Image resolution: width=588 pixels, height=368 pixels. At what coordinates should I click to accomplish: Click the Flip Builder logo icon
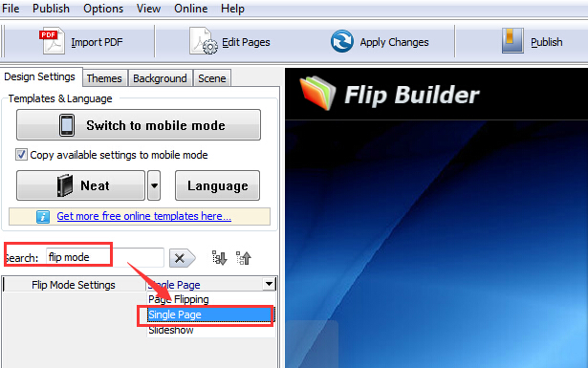pyautogui.click(x=317, y=93)
